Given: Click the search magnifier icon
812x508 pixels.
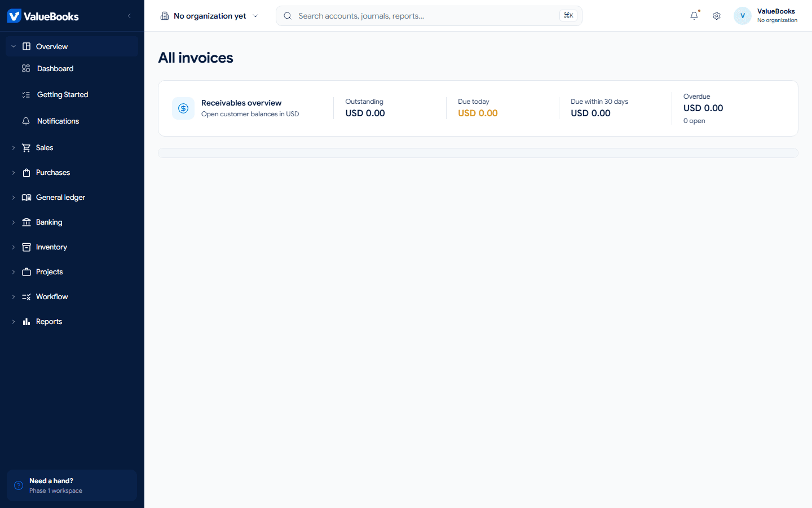Looking at the screenshot, I should click(288, 16).
